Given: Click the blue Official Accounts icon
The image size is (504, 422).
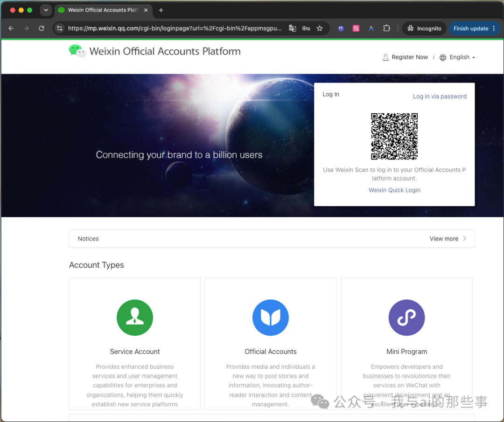Looking at the screenshot, I should tap(271, 318).
